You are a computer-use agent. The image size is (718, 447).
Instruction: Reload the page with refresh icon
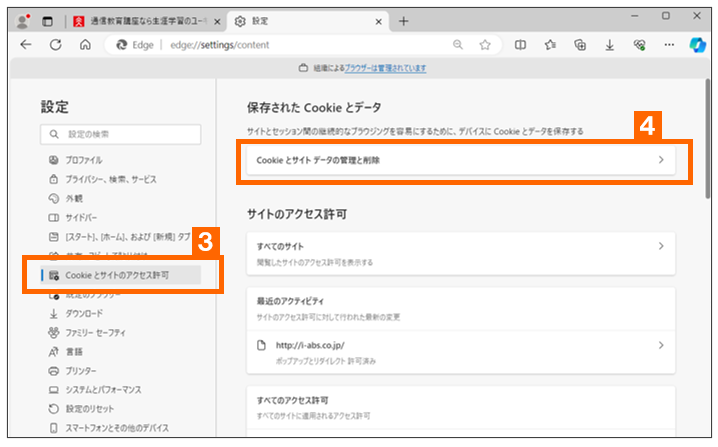(56, 44)
